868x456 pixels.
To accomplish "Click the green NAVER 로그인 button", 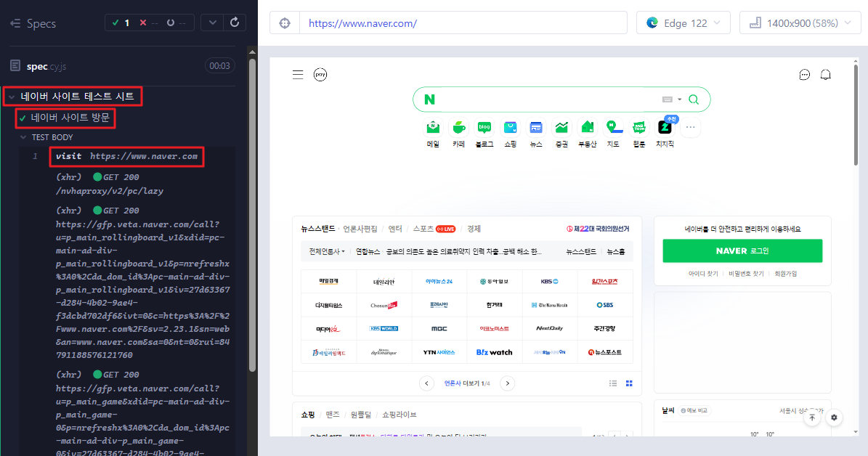I will [x=742, y=251].
